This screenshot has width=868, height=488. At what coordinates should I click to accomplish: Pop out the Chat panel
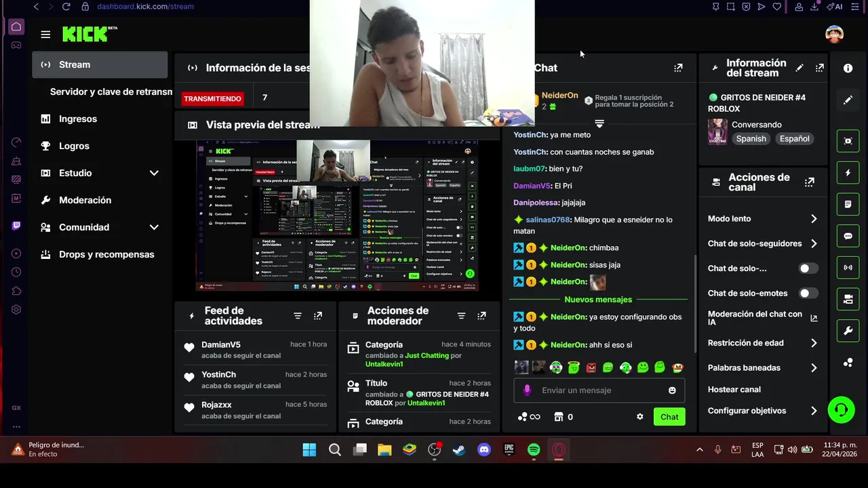(x=678, y=68)
